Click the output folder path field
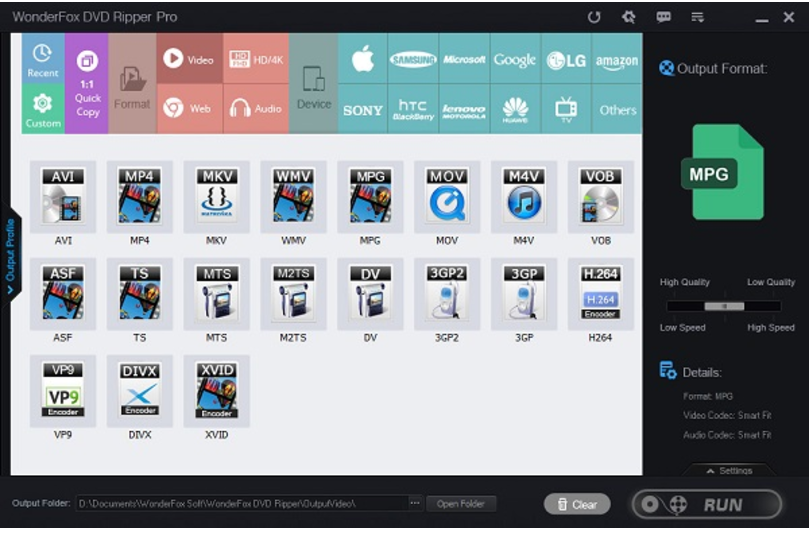Screen dimensions: 812x544 242,504
